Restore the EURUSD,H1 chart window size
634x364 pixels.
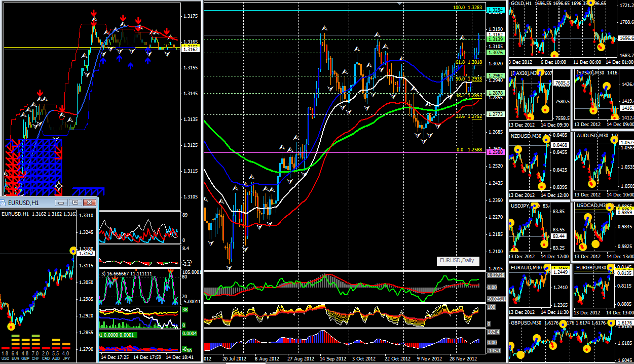pos(75,203)
